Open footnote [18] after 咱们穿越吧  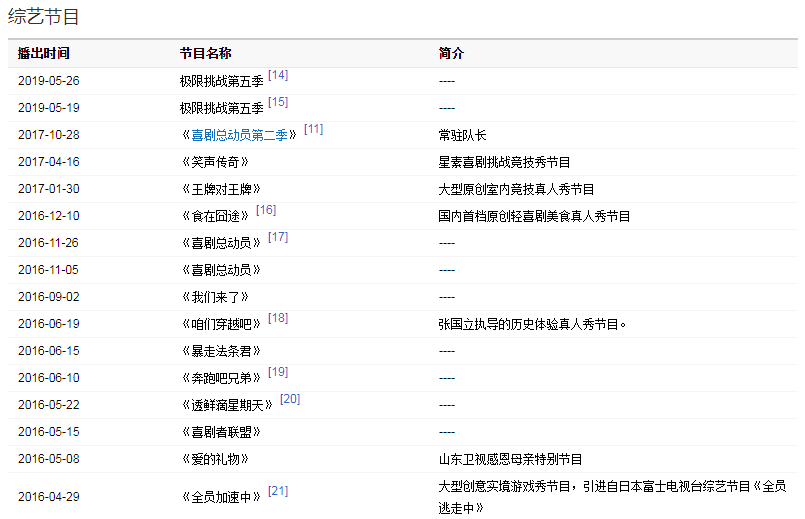pyautogui.click(x=278, y=318)
